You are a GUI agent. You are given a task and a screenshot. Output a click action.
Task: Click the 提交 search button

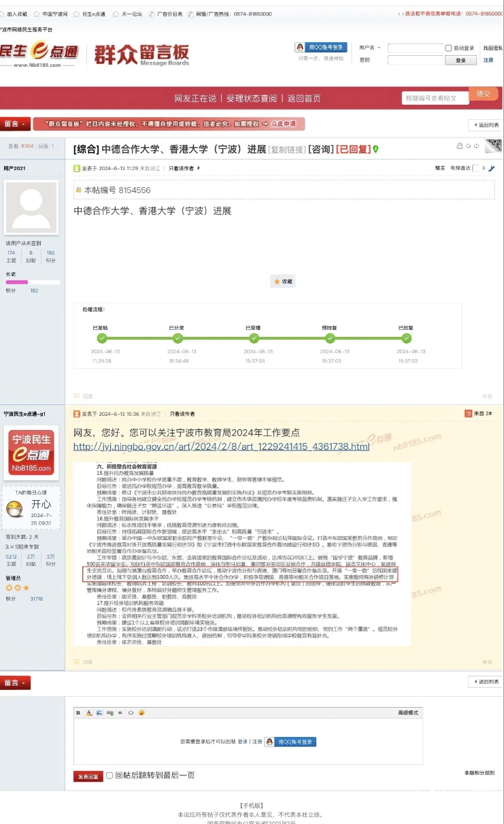(483, 94)
